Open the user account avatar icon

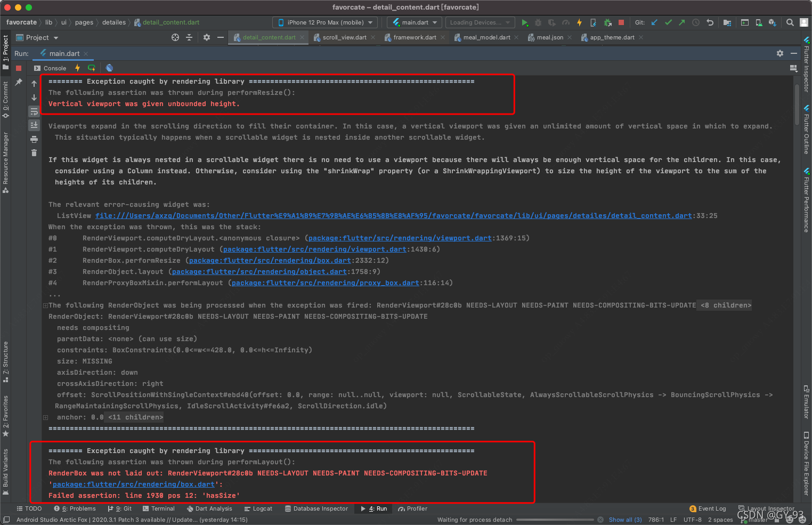(x=804, y=22)
